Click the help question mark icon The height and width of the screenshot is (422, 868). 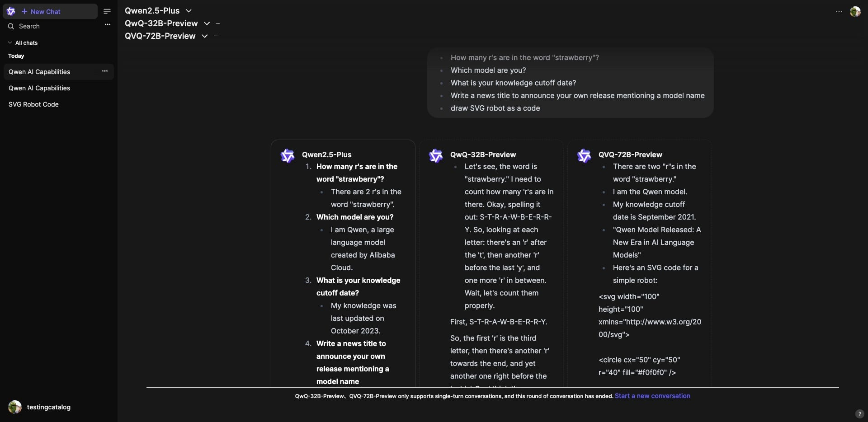click(859, 413)
